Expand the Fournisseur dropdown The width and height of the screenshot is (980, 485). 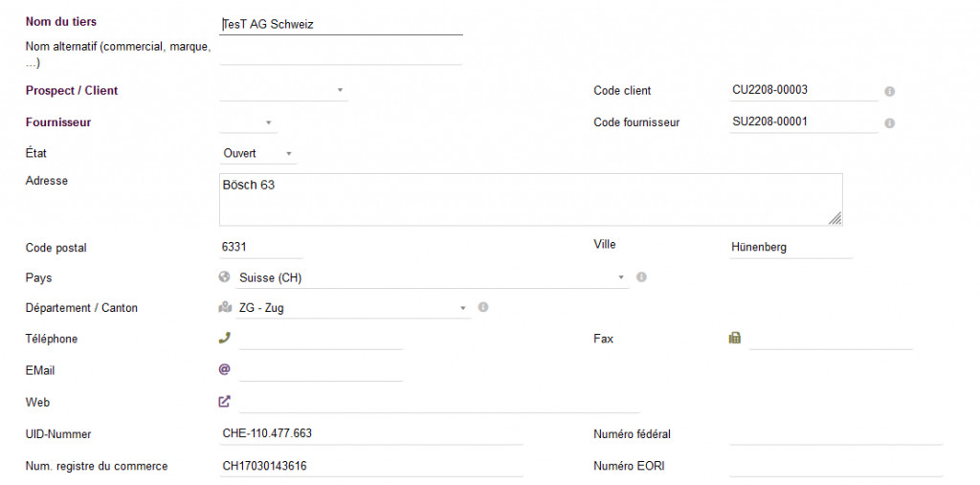click(x=247, y=122)
